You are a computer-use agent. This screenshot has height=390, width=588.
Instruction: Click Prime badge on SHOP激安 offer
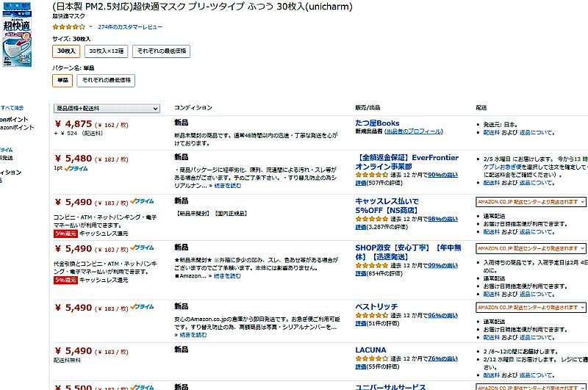[142, 248]
